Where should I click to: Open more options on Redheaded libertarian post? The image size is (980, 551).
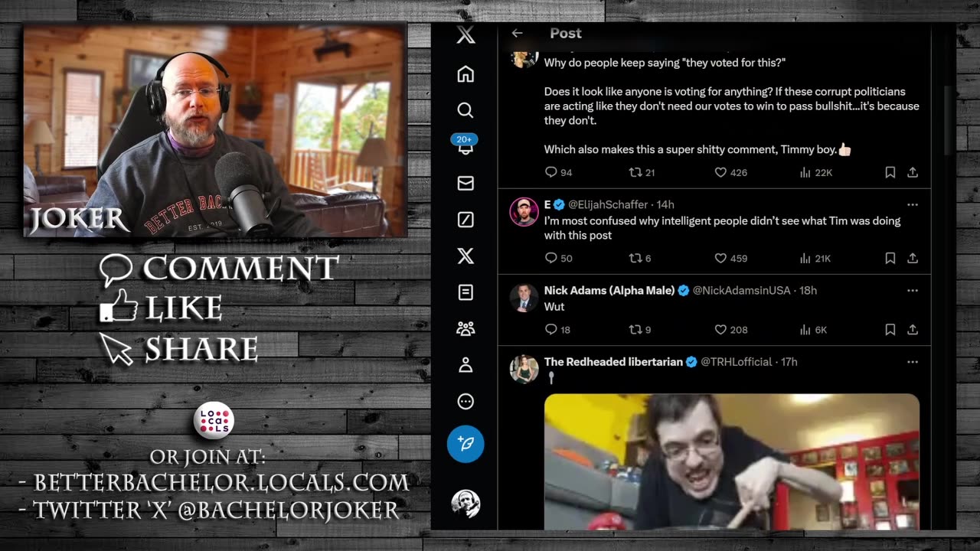[912, 361]
